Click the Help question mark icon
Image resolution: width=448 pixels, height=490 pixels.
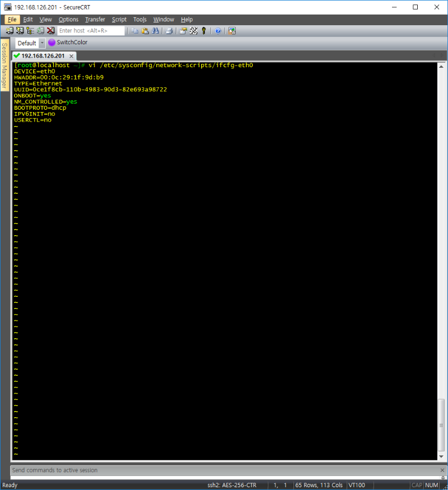coord(218,31)
